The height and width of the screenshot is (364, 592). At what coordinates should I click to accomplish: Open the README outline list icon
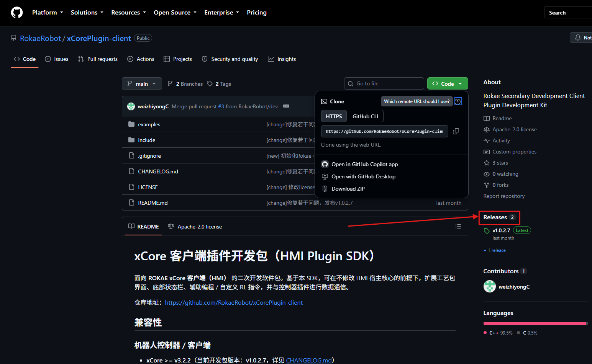[458, 226]
